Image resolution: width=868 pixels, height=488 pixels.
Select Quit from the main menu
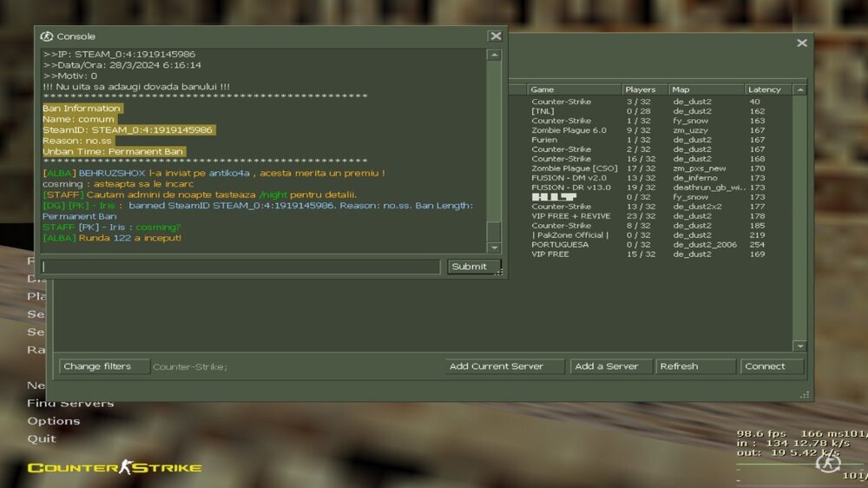[41, 439]
